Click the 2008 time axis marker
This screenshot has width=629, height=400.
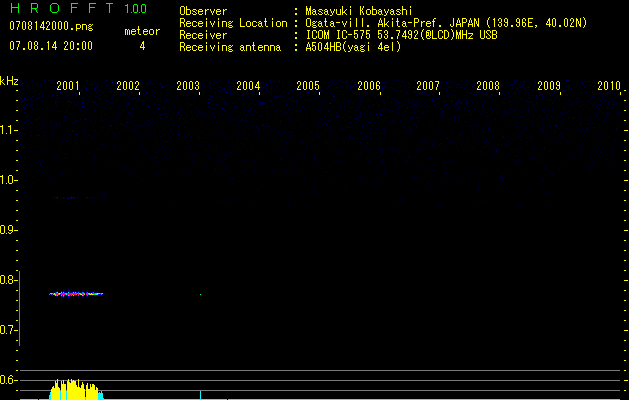point(488,86)
